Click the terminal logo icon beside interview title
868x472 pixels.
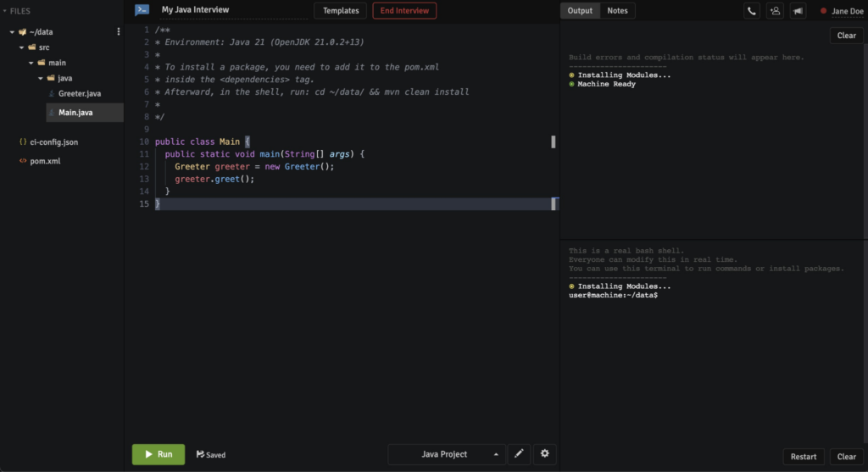[x=142, y=10]
